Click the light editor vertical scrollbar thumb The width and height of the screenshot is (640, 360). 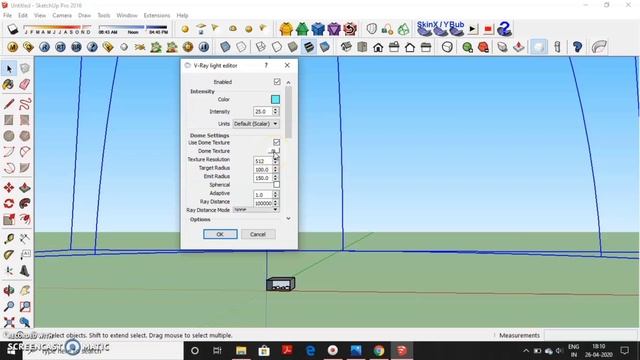[x=289, y=112]
